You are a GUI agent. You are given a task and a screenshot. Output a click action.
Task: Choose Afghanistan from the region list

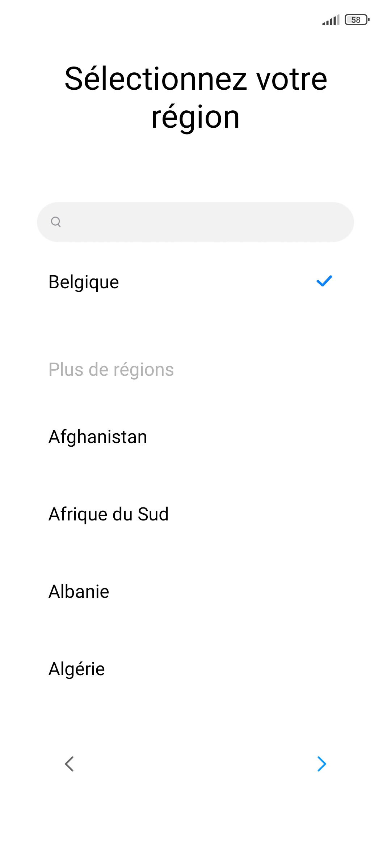point(98,437)
